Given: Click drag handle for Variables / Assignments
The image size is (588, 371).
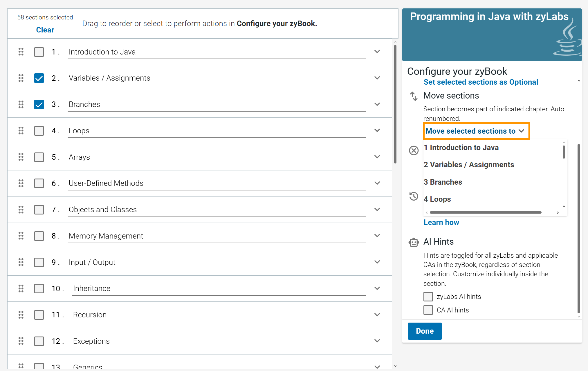Looking at the screenshot, I should pos(21,78).
